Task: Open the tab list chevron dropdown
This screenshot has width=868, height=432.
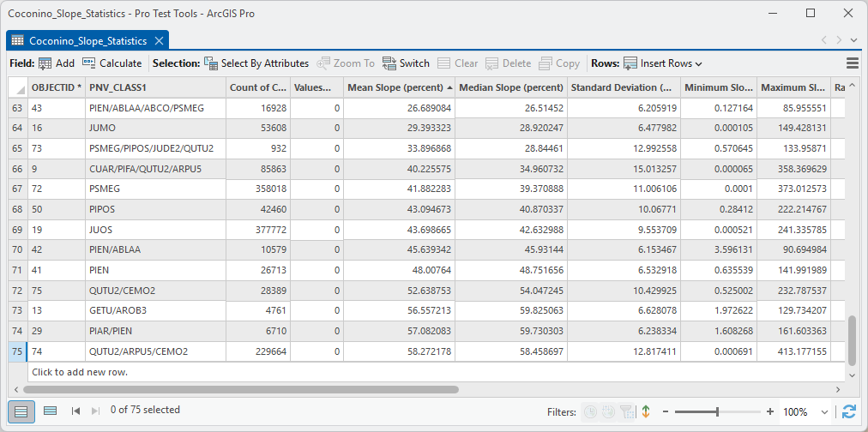Action: point(855,39)
